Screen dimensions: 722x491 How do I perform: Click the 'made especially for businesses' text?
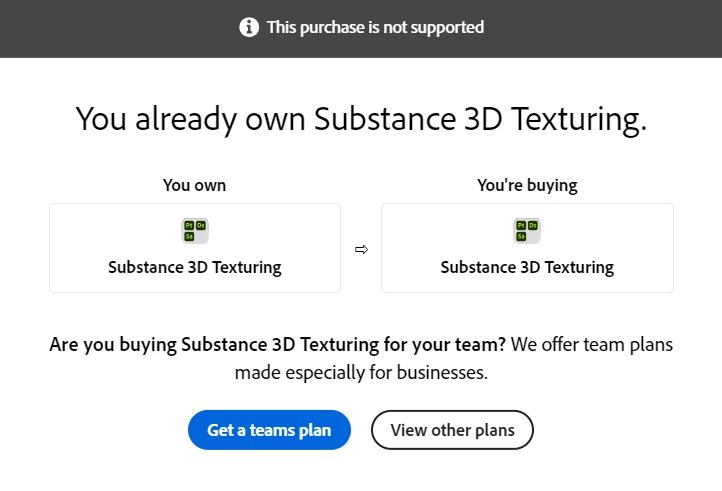pos(361,373)
